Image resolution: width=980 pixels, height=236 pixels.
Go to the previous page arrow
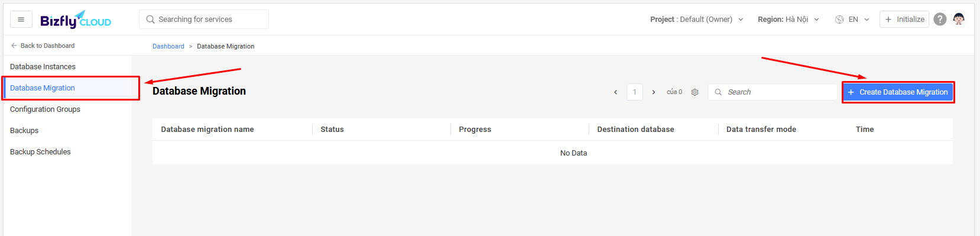[615, 92]
